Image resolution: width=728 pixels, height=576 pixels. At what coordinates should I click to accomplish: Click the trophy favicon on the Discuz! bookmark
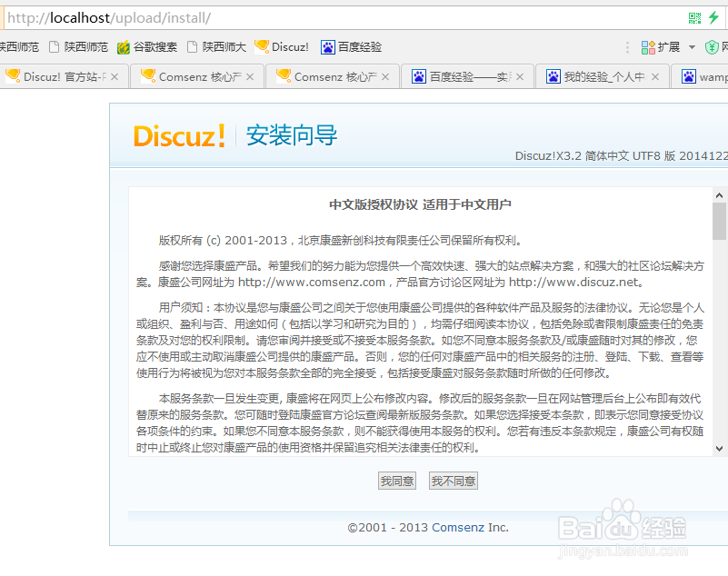click(x=262, y=45)
